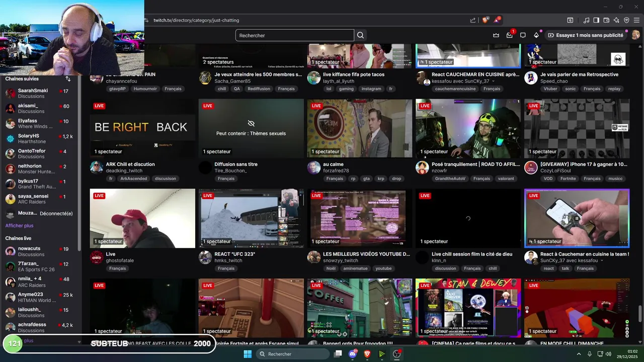Open OBS Studio from the taskbar

397,354
